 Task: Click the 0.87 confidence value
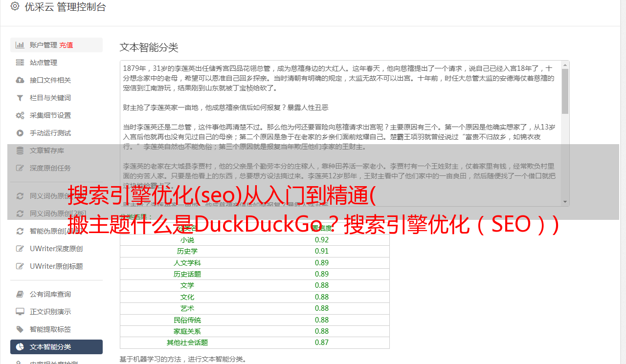322,343
